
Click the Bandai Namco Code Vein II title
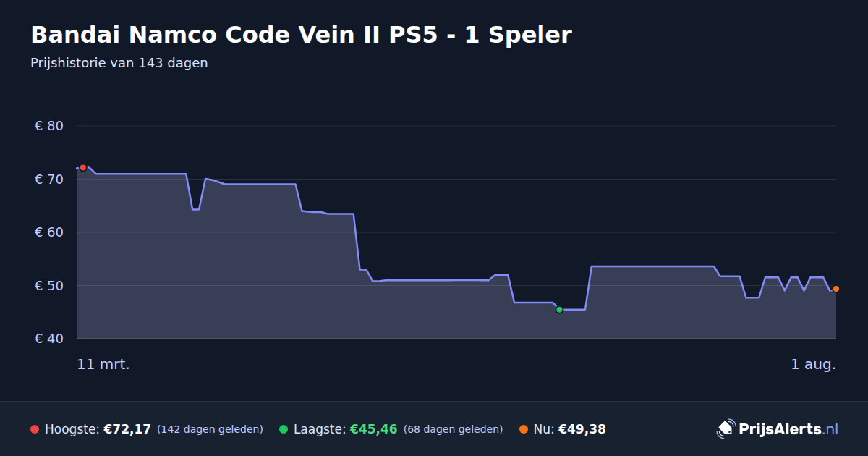click(x=301, y=35)
